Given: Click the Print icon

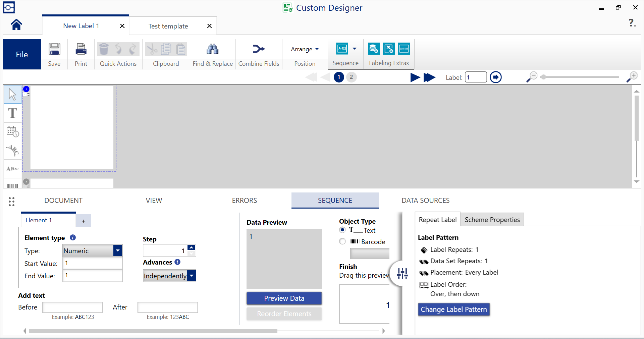Looking at the screenshot, I should 81,49.
